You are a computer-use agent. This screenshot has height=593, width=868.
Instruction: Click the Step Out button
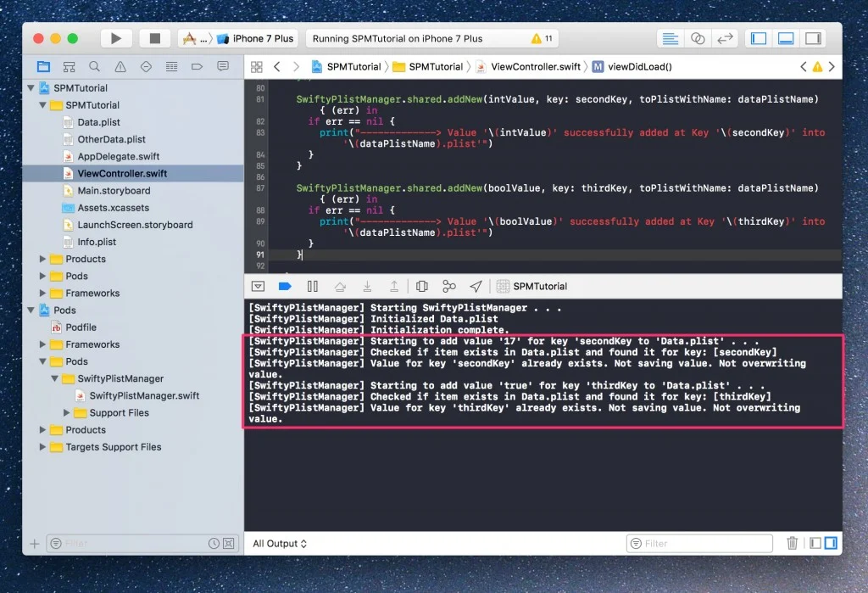394,287
